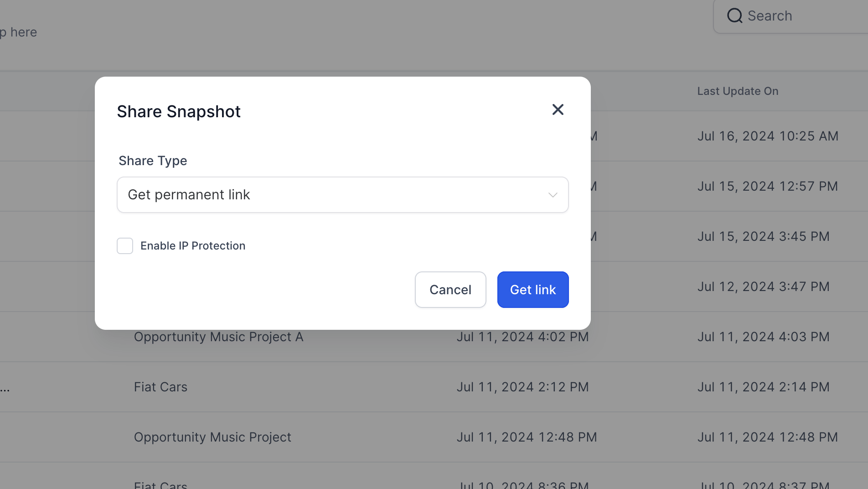Select the Opportunity Music Project A row
The width and height of the screenshot is (868, 489).
pyautogui.click(x=434, y=337)
